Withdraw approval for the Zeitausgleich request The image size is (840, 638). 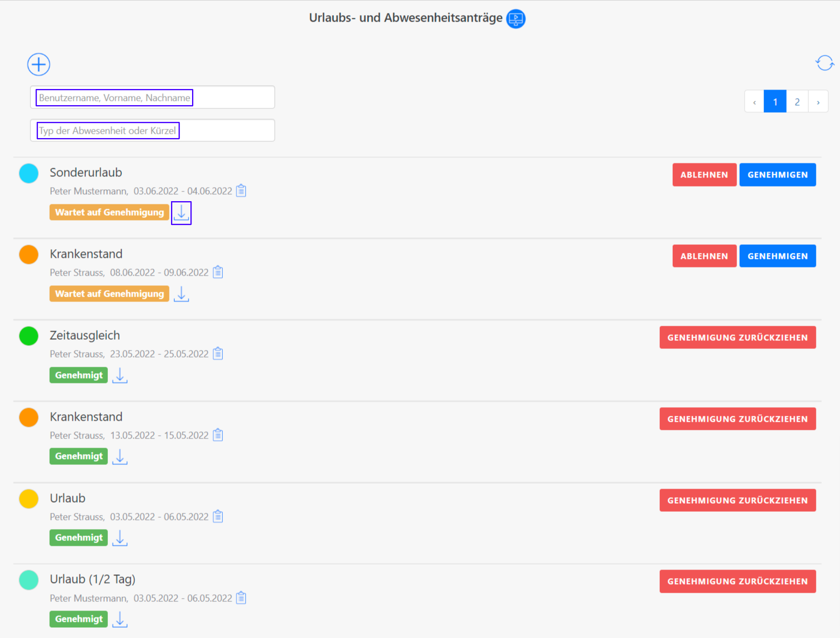pos(737,338)
